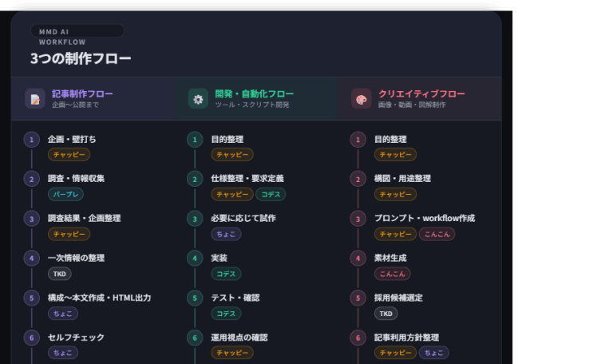Click step circle 5 beside 構成〜本文作成・HTML出力
The width and height of the screenshot is (613, 364).
[32, 299]
